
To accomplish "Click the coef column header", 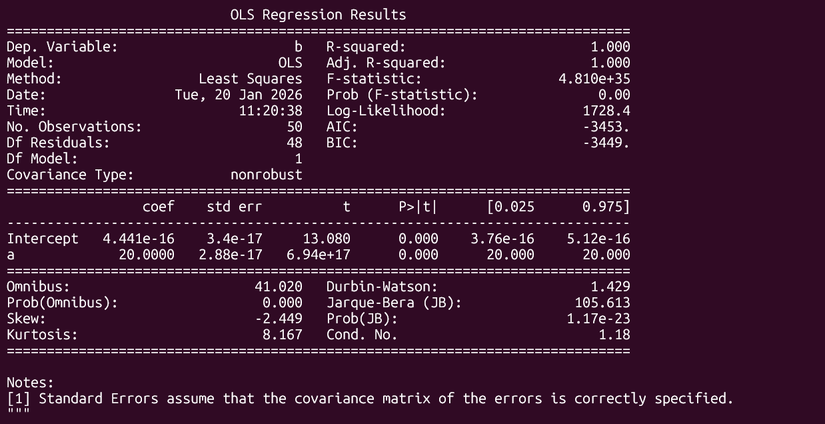I will [x=158, y=206].
